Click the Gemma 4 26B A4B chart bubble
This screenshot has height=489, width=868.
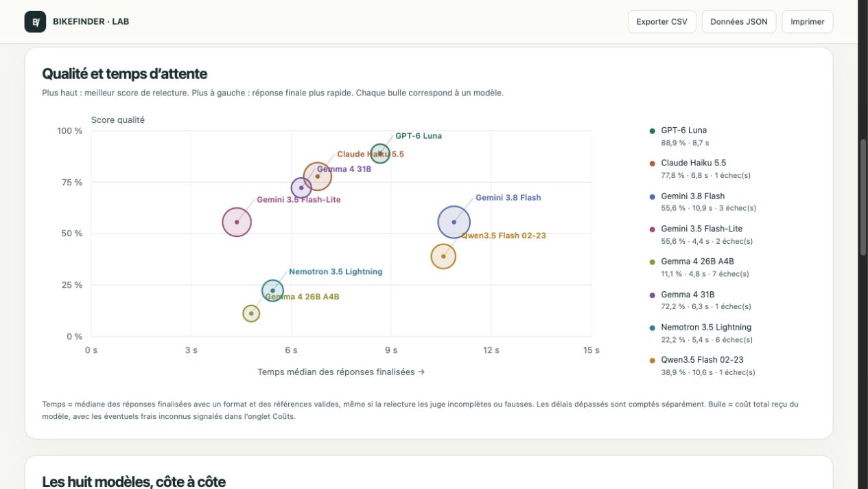click(x=251, y=313)
